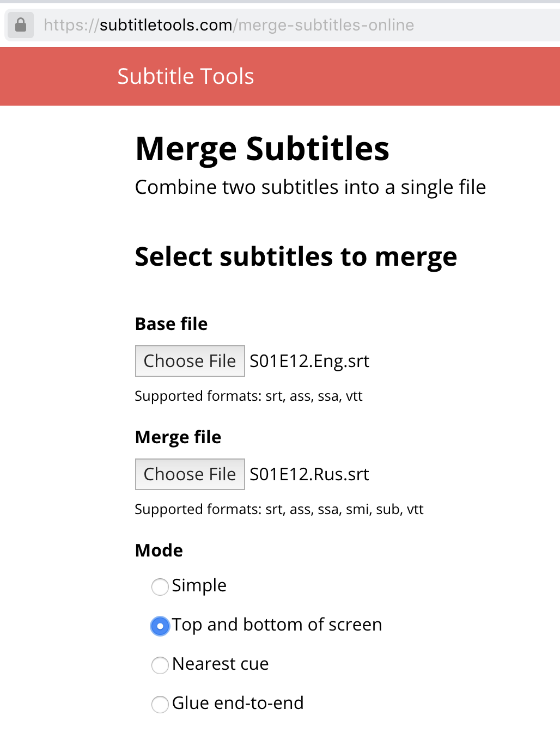Select the Simple merge mode
Image resolution: width=560 pixels, height=734 pixels.
[160, 587]
